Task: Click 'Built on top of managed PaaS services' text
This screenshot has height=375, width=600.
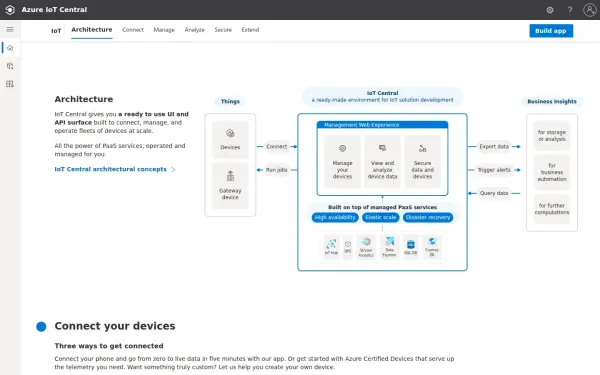Action: pyautogui.click(x=382, y=207)
